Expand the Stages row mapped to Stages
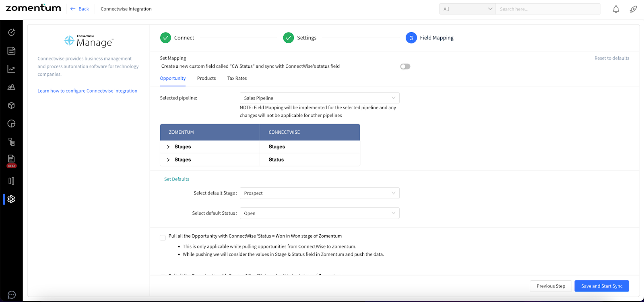The width and height of the screenshot is (644, 302). [x=168, y=147]
